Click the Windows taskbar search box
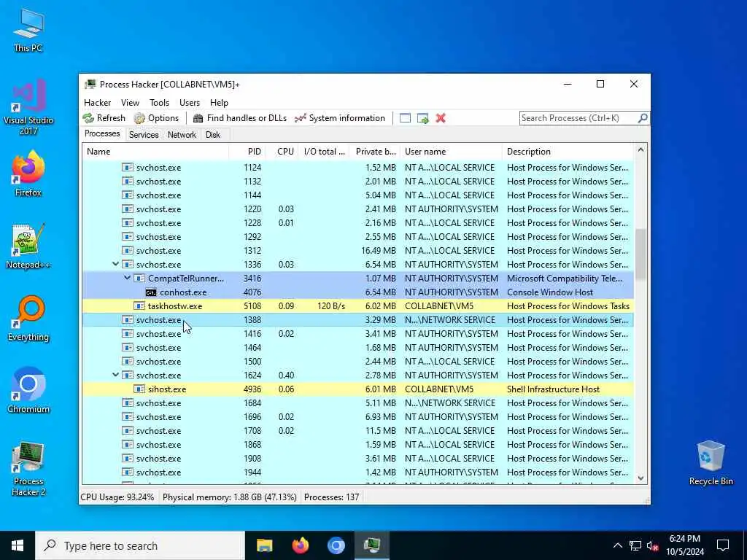Screen dimensions: 747x560 [140, 545]
